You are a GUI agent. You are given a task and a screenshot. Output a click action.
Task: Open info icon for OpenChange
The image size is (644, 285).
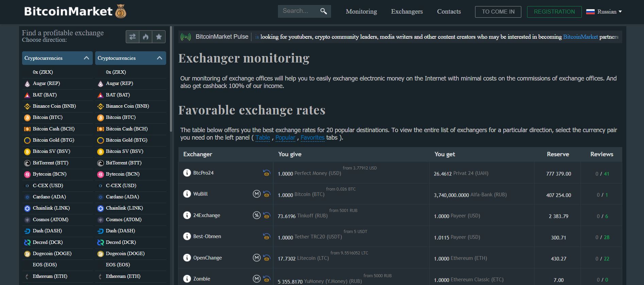point(187,257)
